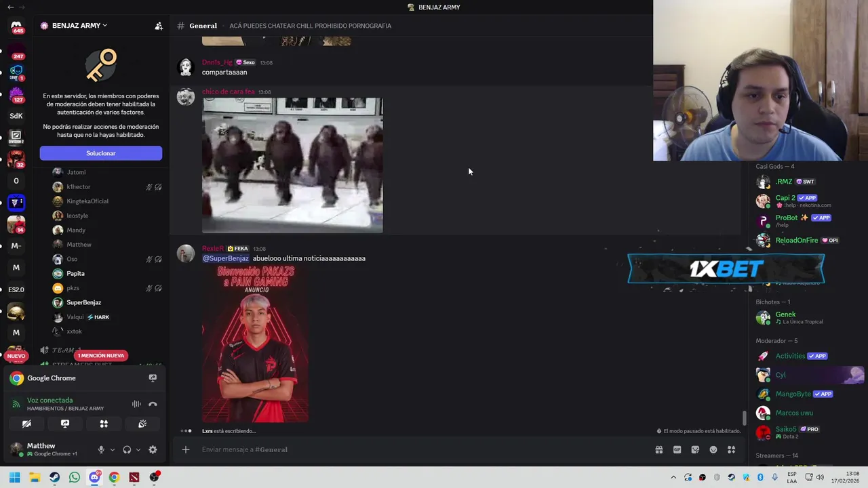Open apps launcher icon in the message bar

[x=731, y=449]
